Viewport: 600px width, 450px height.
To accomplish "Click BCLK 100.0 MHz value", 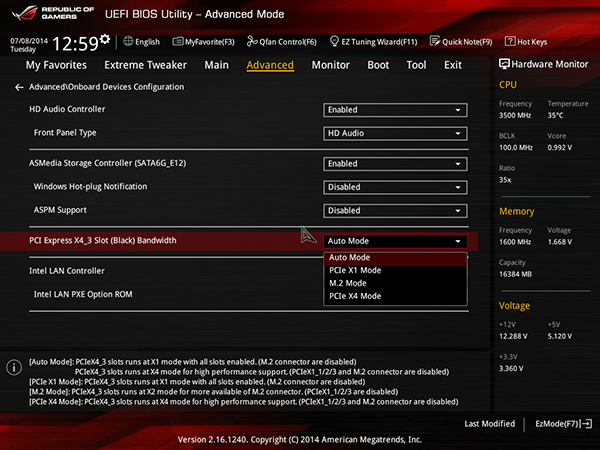I will pyautogui.click(x=516, y=148).
